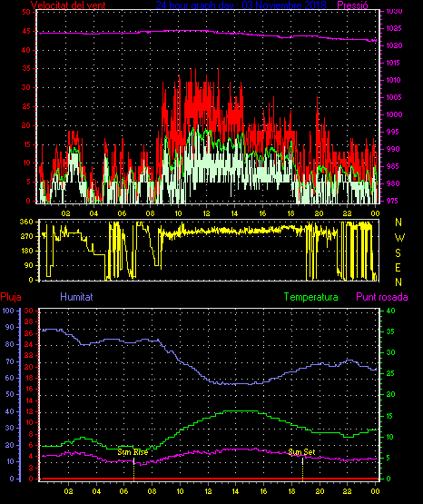Viewport: 423px width, 504px height.
Task: Click the '30' red rain axis value
Action: click(x=29, y=311)
